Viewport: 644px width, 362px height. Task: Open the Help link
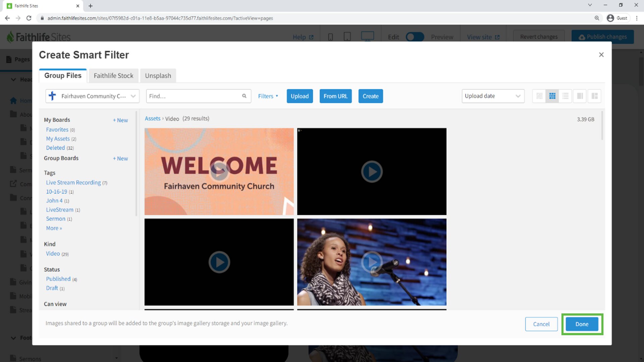coord(303,37)
